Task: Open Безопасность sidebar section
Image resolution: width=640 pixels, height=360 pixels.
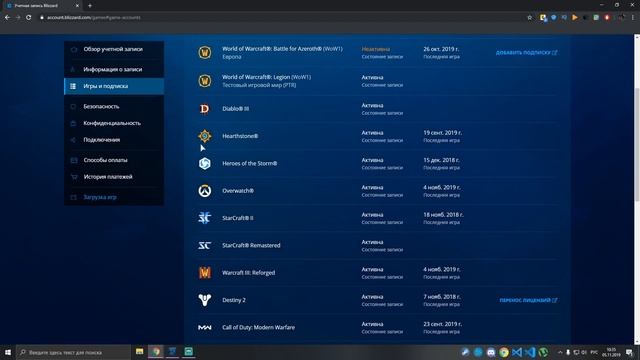Action: click(114, 107)
